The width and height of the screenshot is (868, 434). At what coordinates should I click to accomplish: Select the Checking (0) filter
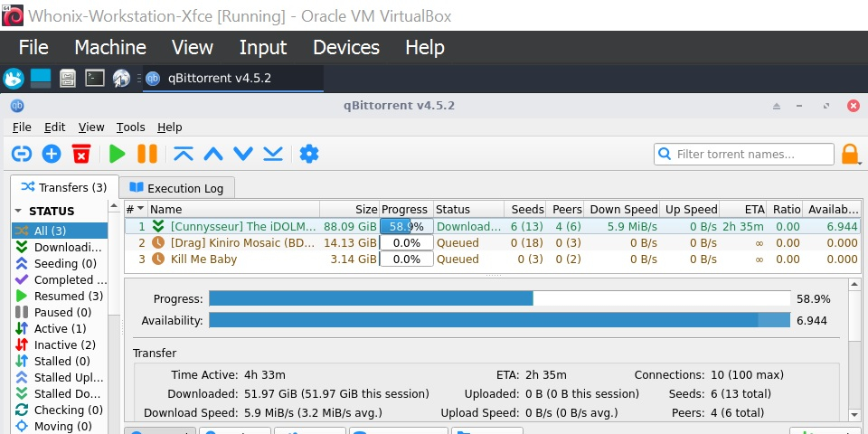coord(60,410)
